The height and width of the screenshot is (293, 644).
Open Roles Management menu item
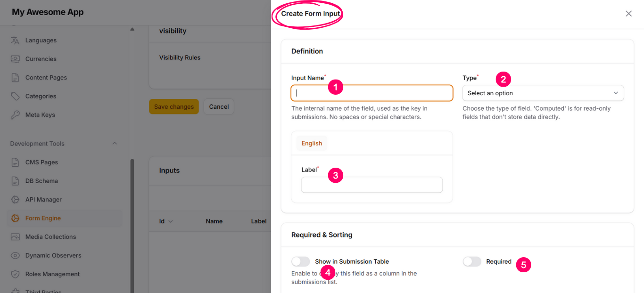pyautogui.click(x=52, y=274)
